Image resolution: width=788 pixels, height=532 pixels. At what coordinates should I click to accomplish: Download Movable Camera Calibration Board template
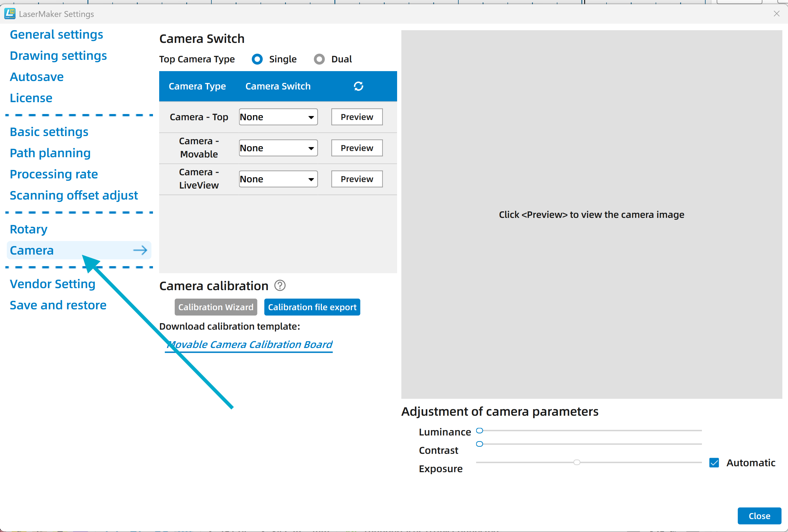249,345
